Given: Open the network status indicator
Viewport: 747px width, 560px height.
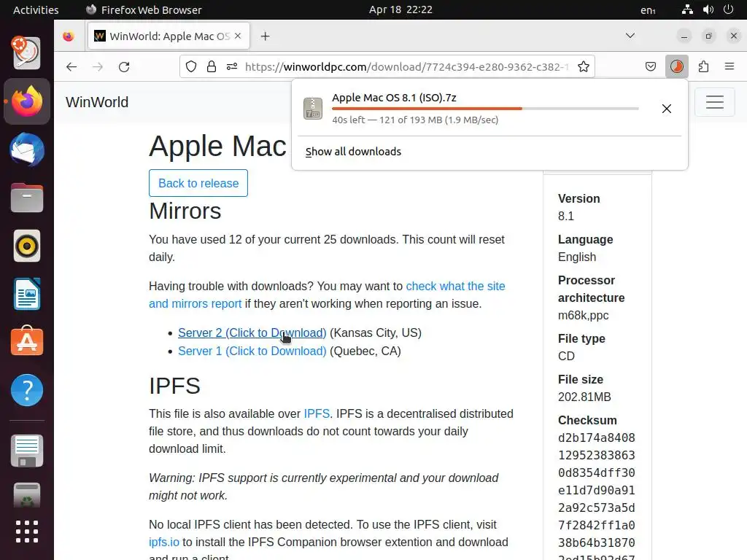Looking at the screenshot, I should 687,9.
